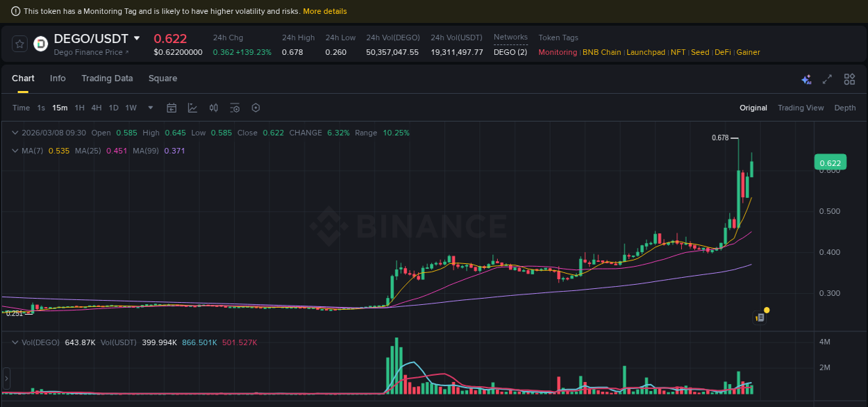Open the AI analysis assistant icon
The width and height of the screenshot is (868, 407).
pos(806,79)
